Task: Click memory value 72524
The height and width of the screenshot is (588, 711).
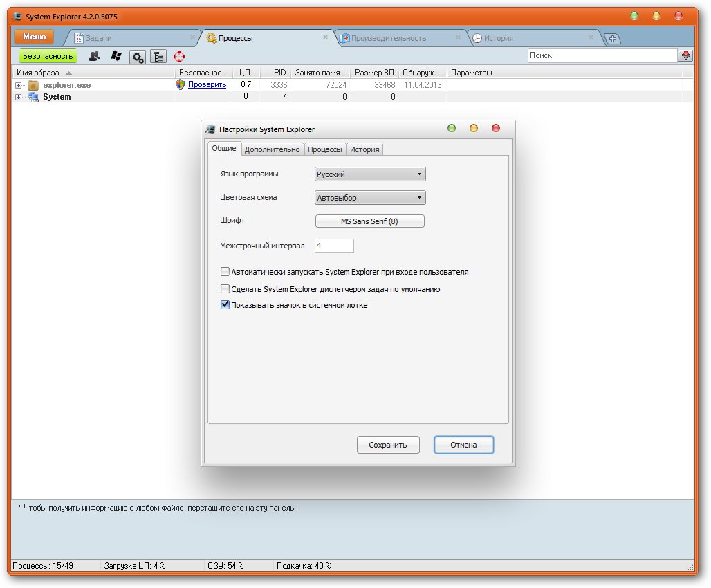Action: 336,85
